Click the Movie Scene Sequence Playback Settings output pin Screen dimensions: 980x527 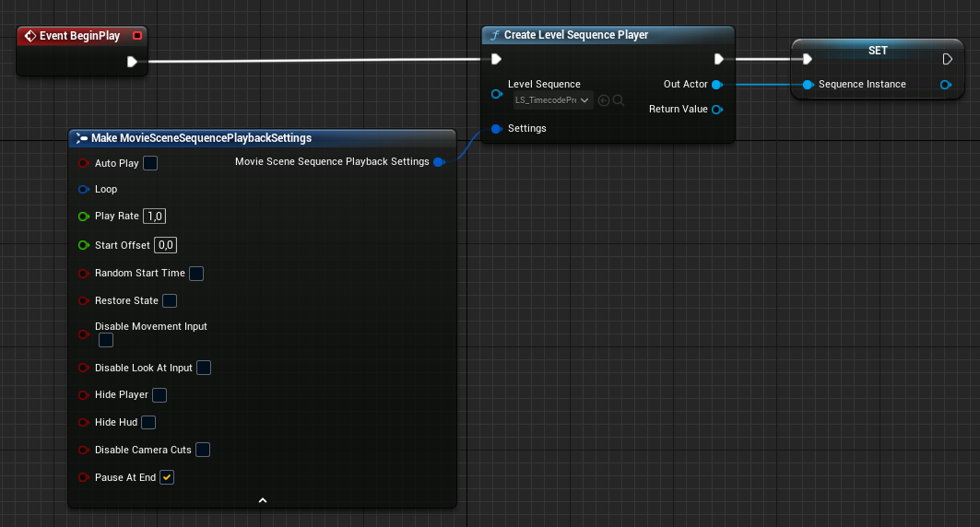tap(439, 162)
